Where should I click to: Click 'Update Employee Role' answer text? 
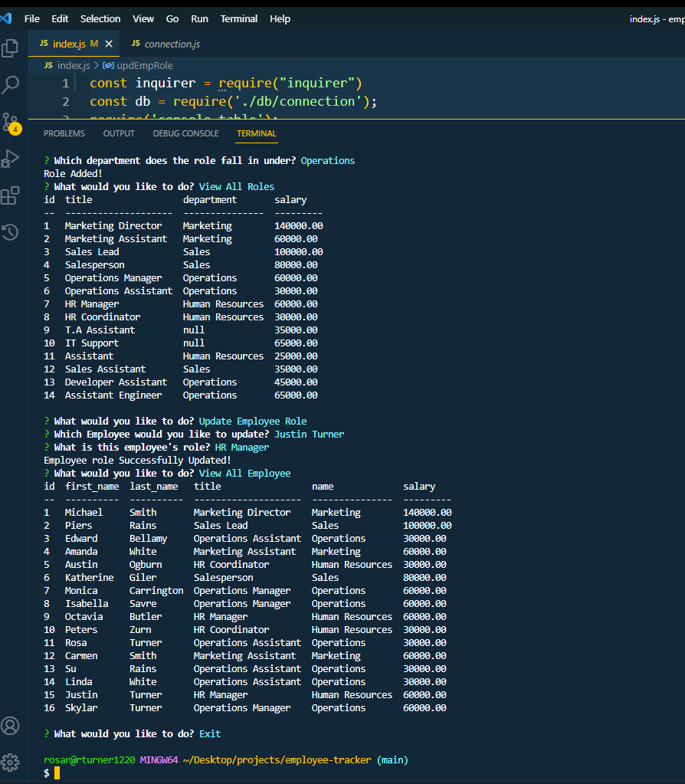[x=253, y=421]
